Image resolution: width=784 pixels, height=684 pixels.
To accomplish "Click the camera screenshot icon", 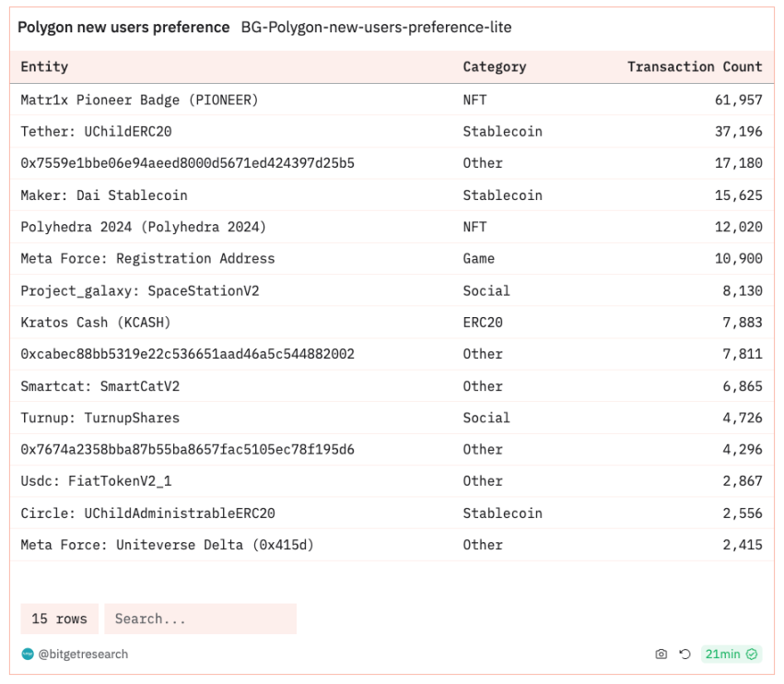I will 661,655.
